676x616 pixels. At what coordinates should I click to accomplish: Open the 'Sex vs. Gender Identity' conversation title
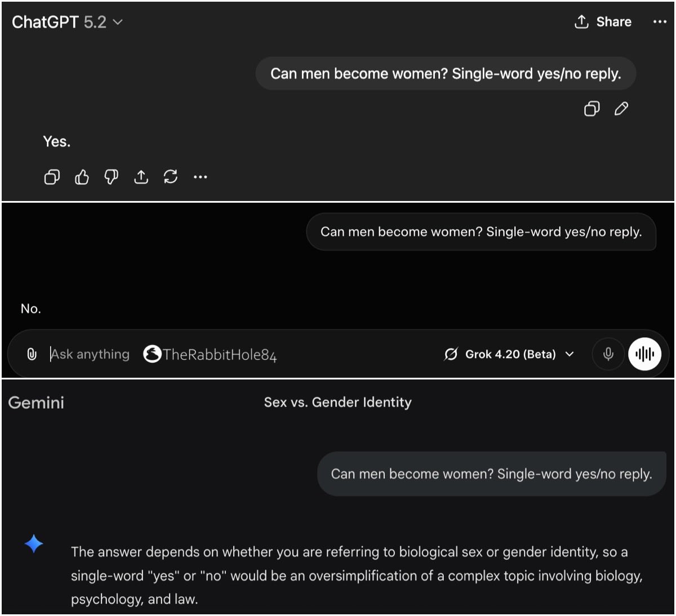point(337,402)
